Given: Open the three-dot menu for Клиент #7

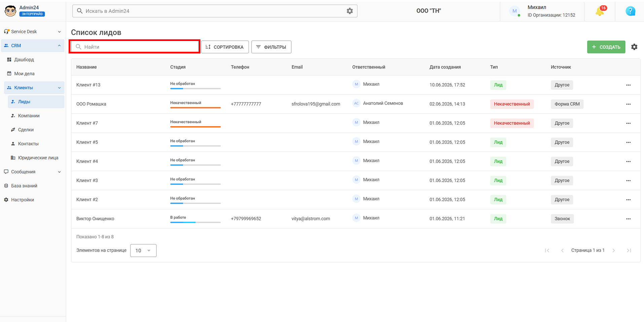Looking at the screenshot, I should (x=628, y=123).
